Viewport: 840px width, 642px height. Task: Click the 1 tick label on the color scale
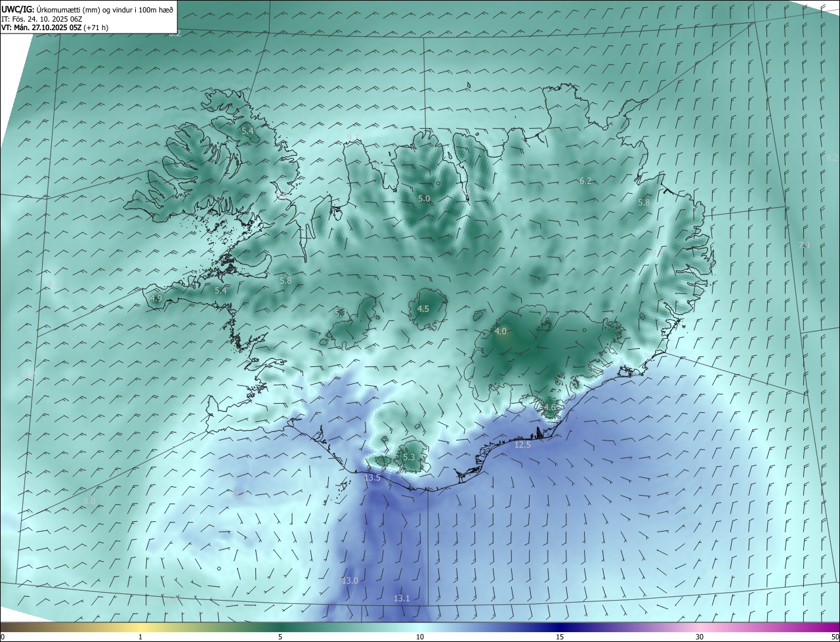pos(140,637)
